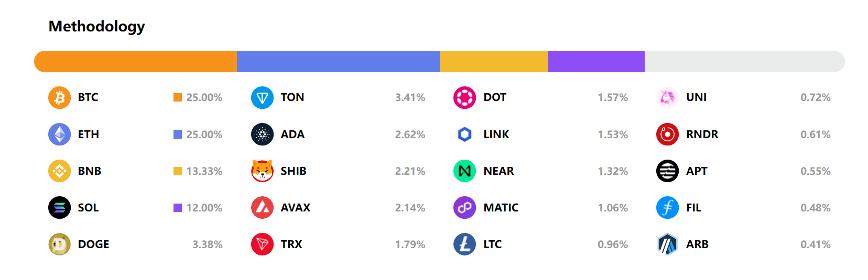Click the gray remaining allocation bar segment
Image resolution: width=868 pixels, height=280 pixels.
coord(744,61)
